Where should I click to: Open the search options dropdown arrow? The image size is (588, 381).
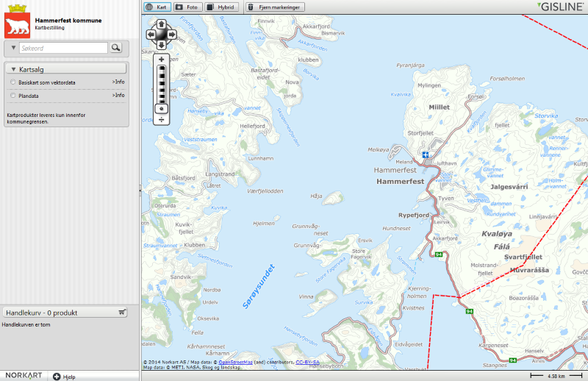[x=13, y=48]
